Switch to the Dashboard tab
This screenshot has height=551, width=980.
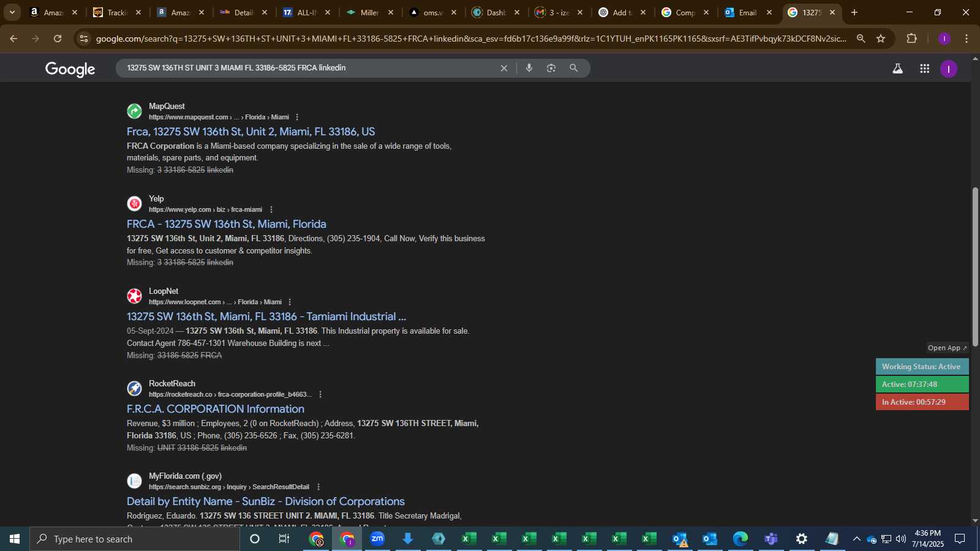496,12
